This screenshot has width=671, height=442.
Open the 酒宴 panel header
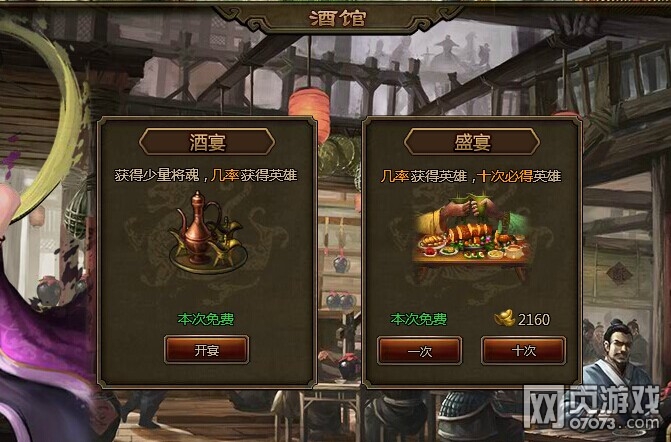[207, 142]
